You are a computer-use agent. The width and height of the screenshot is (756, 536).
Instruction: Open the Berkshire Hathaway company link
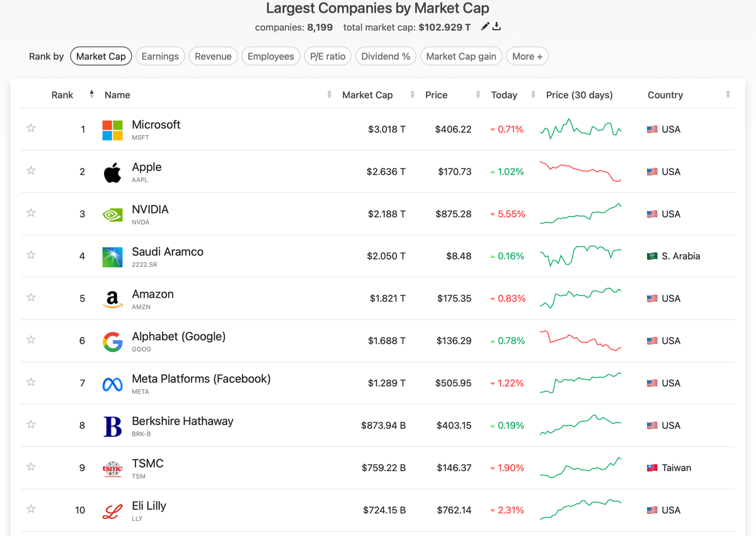click(x=182, y=421)
